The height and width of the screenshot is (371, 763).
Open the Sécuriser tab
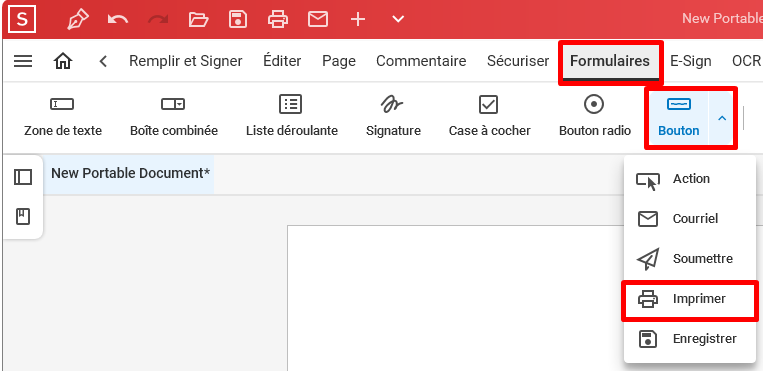coord(518,61)
